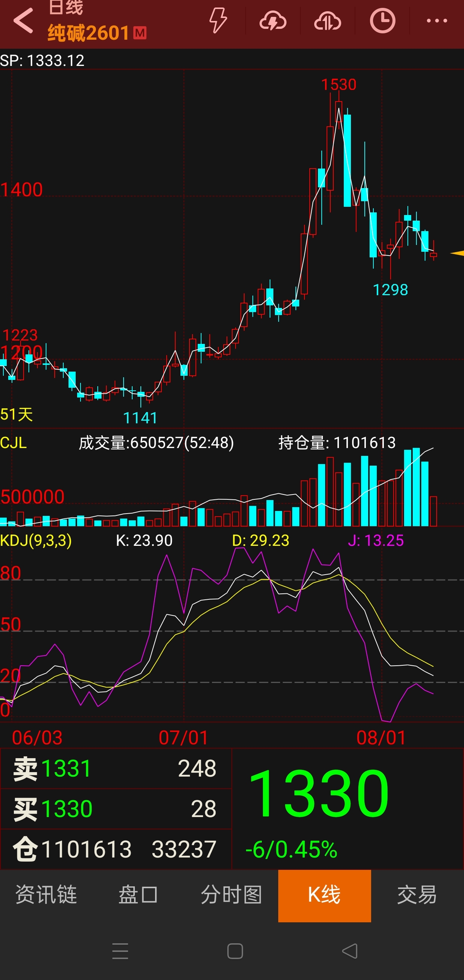Tap the 51天 day count label
This screenshot has height=980, width=464.
pos(17,414)
